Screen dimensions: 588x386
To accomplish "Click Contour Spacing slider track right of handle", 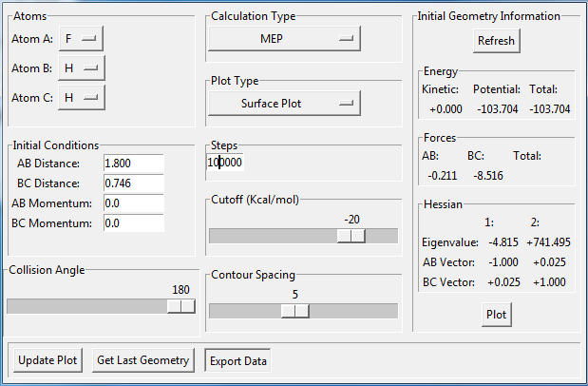I will [351, 311].
